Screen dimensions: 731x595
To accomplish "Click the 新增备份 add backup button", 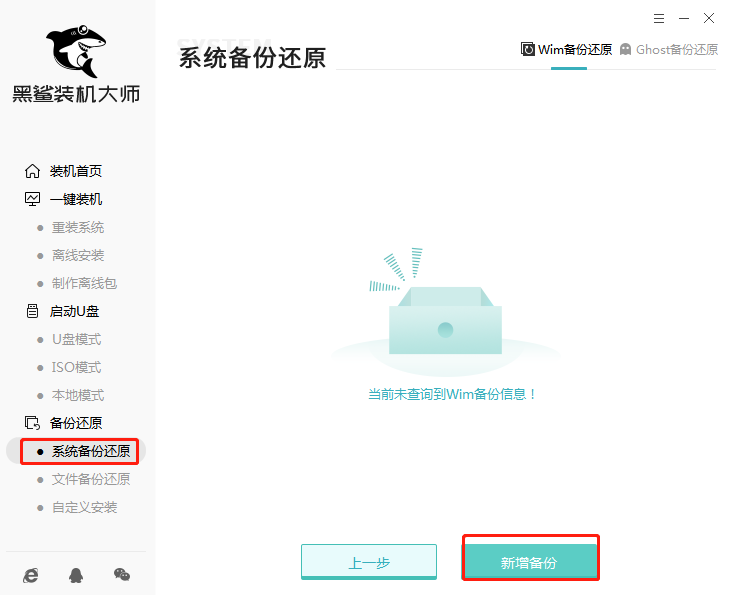I will 530,562.
